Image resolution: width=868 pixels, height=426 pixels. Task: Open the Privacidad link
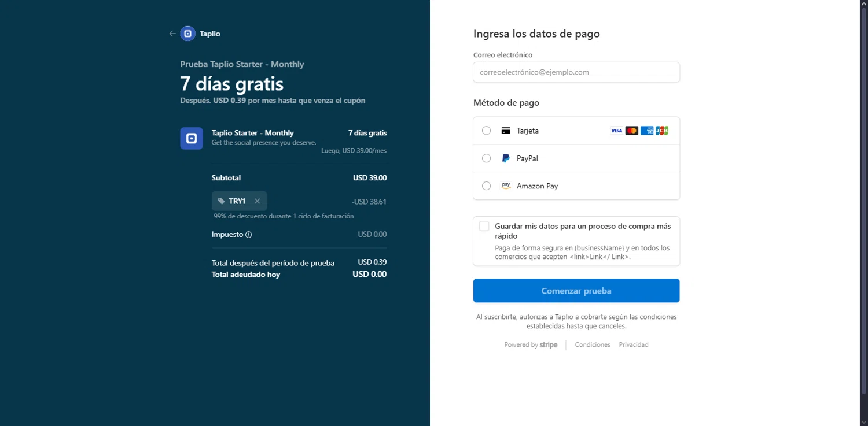point(634,344)
